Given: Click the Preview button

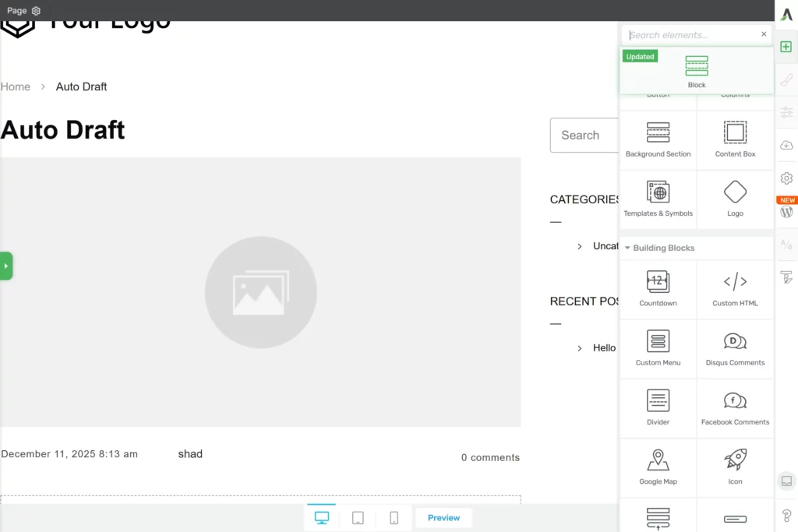Looking at the screenshot, I should [x=443, y=518].
